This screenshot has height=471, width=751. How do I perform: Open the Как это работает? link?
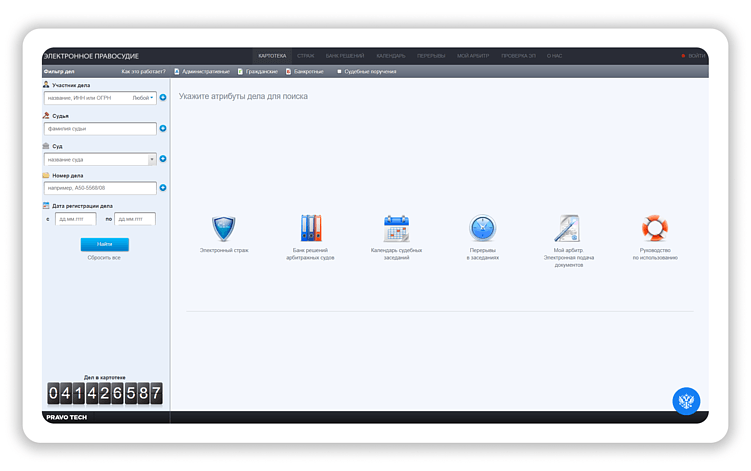143,71
